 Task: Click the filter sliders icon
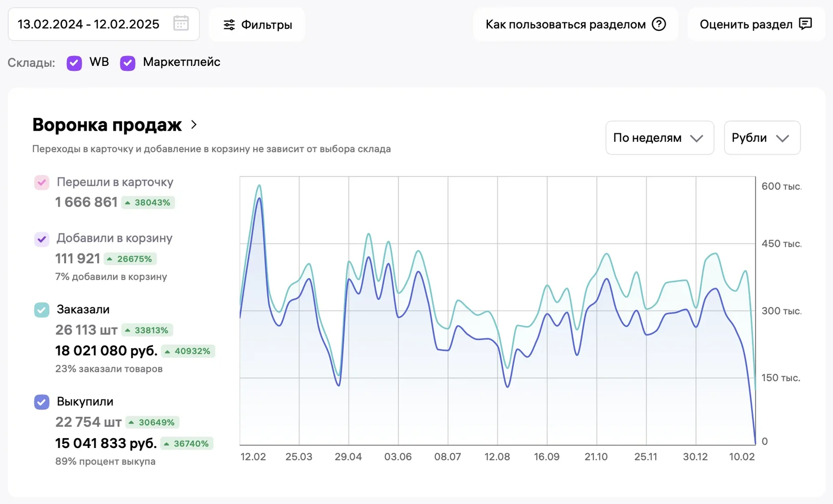[x=229, y=25]
